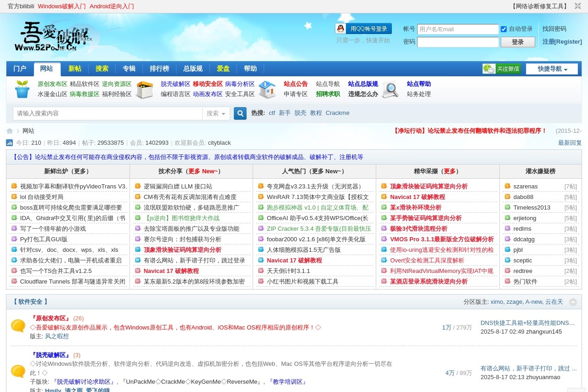The height and width of the screenshot is (392, 588).
Task: Click the home icon in breadcrumb
Action: [10, 131]
